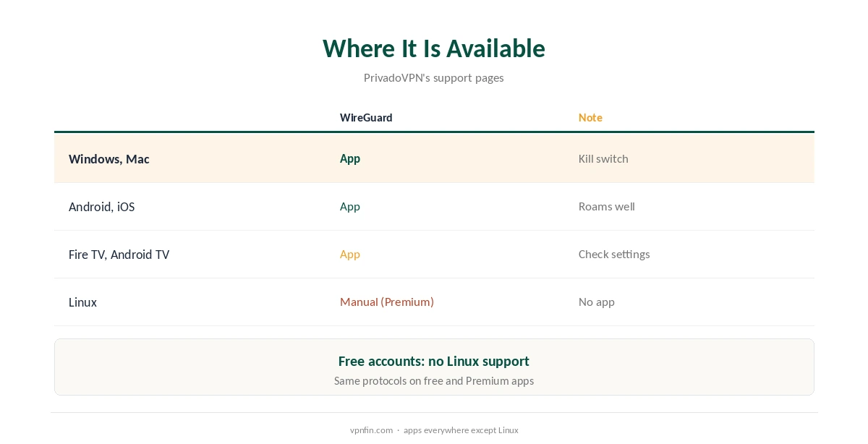Click 'Free accounts: no Linux support' callout
The image size is (868, 444).
coord(434,361)
